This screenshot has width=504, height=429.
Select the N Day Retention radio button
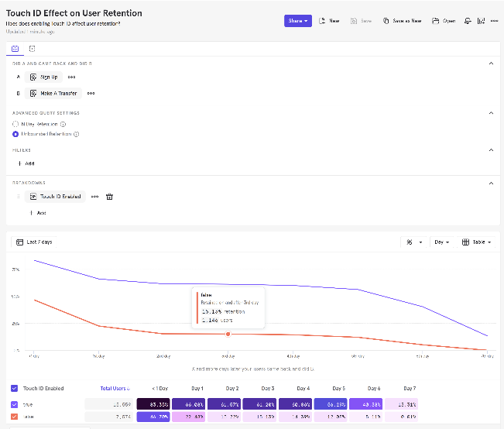pos(15,124)
